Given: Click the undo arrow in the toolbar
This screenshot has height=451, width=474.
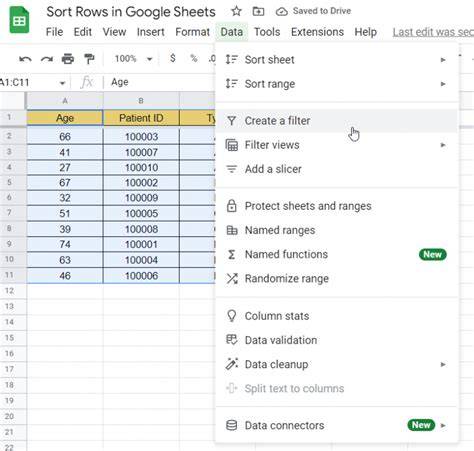Looking at the screenshot, I should [x=25, y=59].
